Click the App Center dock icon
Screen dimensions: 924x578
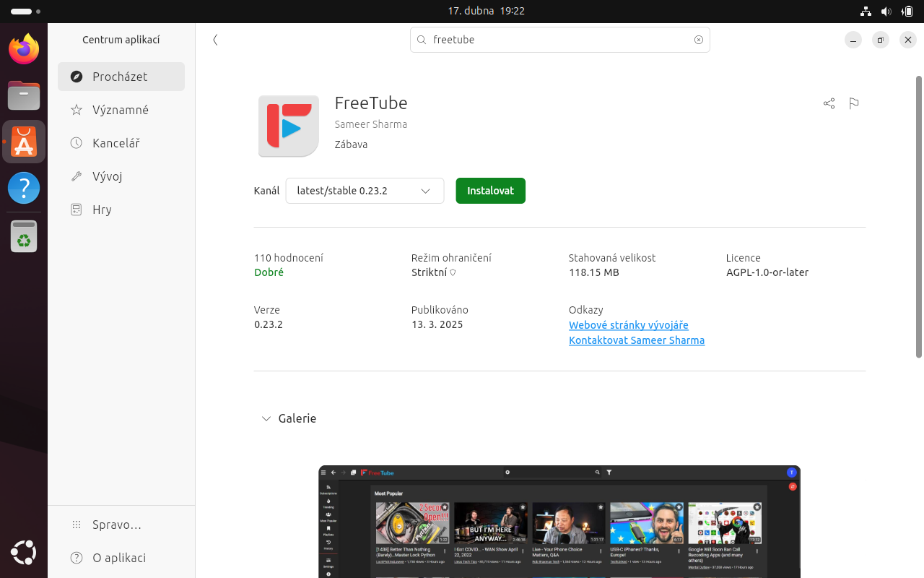point(24,142)
